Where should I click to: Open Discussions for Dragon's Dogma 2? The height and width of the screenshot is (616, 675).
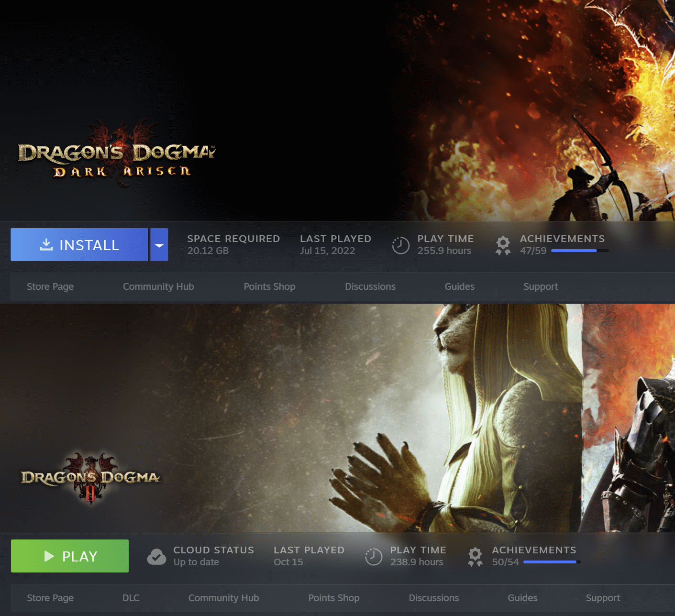434,598
